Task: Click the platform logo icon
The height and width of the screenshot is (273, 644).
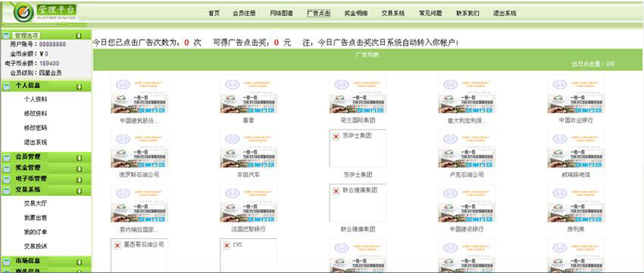Action: pyautogui.click(x=23, y=13)
